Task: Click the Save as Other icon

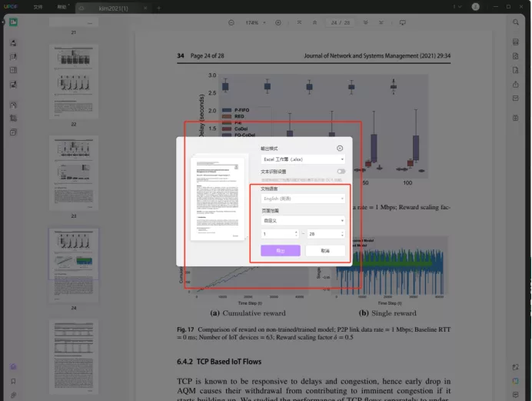Action: point(515,118)
